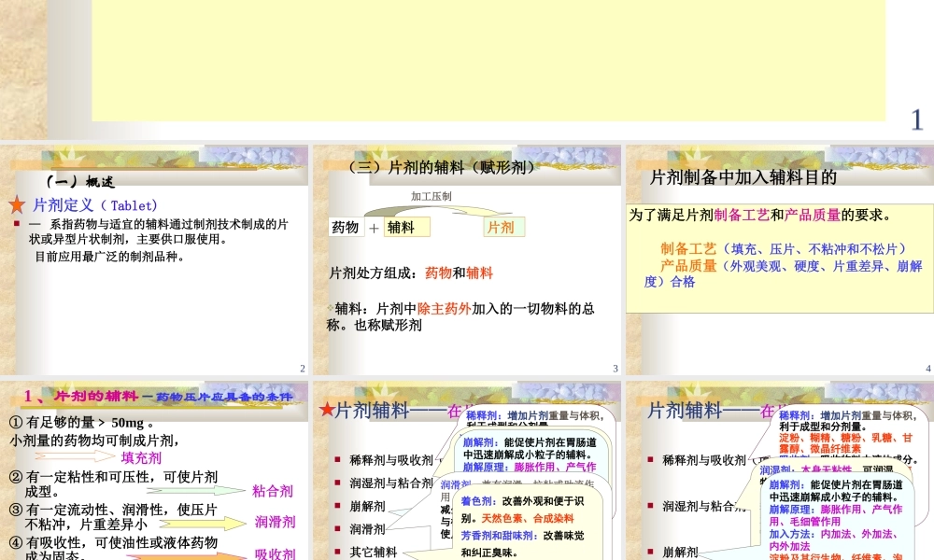Select the 辅料 box on slide 3

pos(406,227)
